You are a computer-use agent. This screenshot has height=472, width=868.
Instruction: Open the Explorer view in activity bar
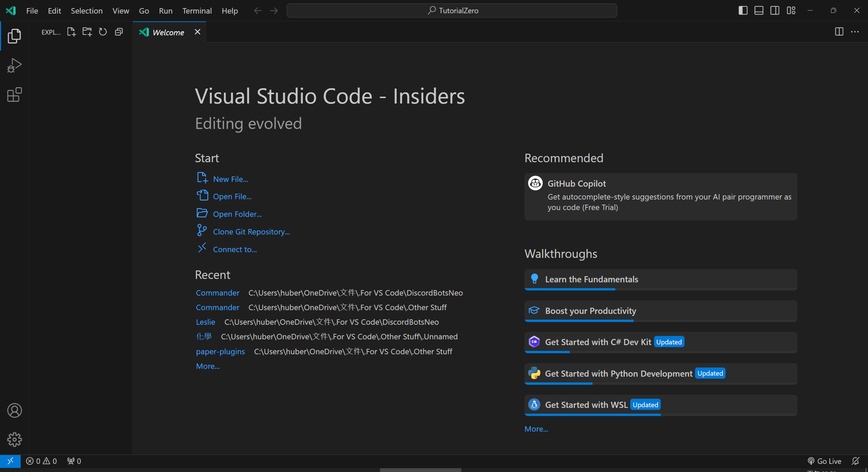[x=14, y=36]
